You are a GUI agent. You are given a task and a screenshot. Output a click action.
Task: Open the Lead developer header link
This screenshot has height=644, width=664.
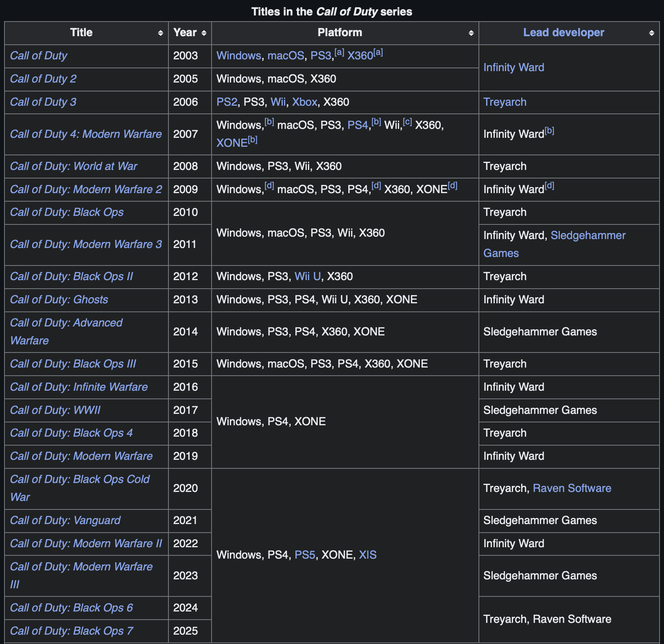click(x=564, y=33)
